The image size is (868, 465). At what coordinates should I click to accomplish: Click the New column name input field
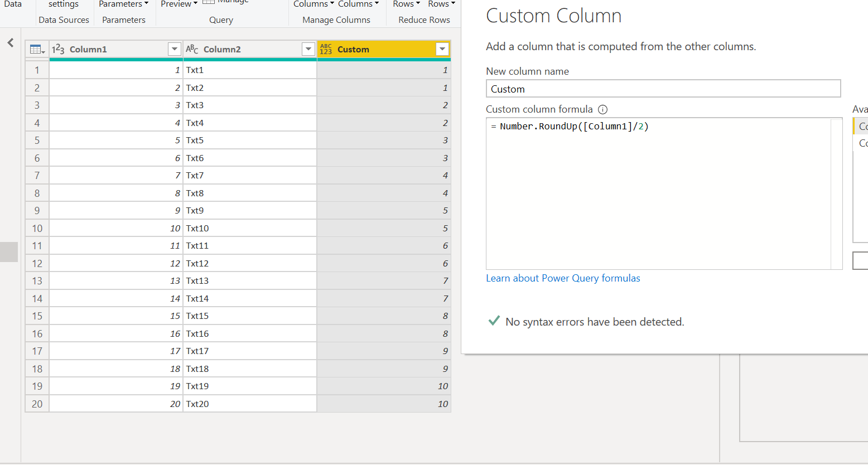663,89
